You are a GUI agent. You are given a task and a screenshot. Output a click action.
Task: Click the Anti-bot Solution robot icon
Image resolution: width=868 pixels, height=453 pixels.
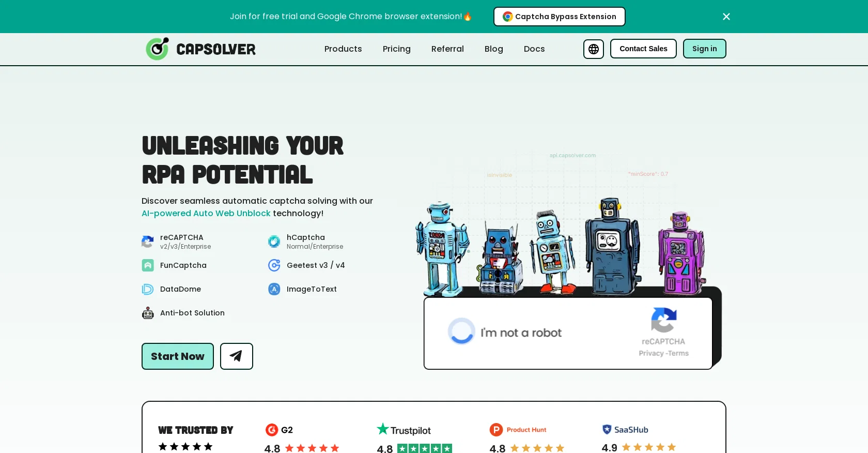(148, 313)
